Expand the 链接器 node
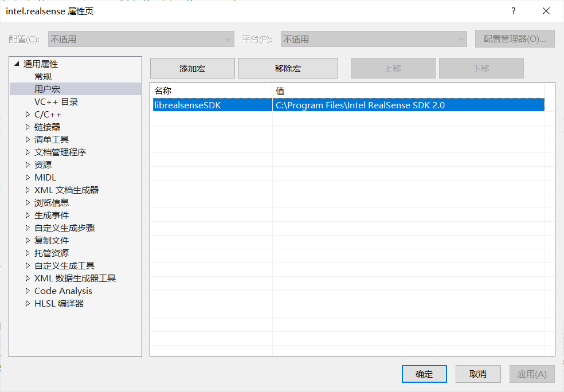 [27, 127]
